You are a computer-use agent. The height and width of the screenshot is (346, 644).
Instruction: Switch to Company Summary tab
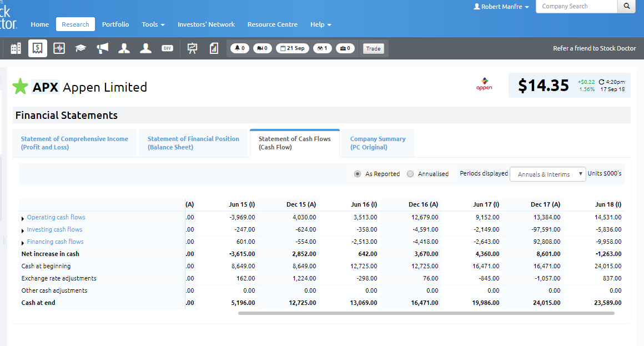coord(378,143)
